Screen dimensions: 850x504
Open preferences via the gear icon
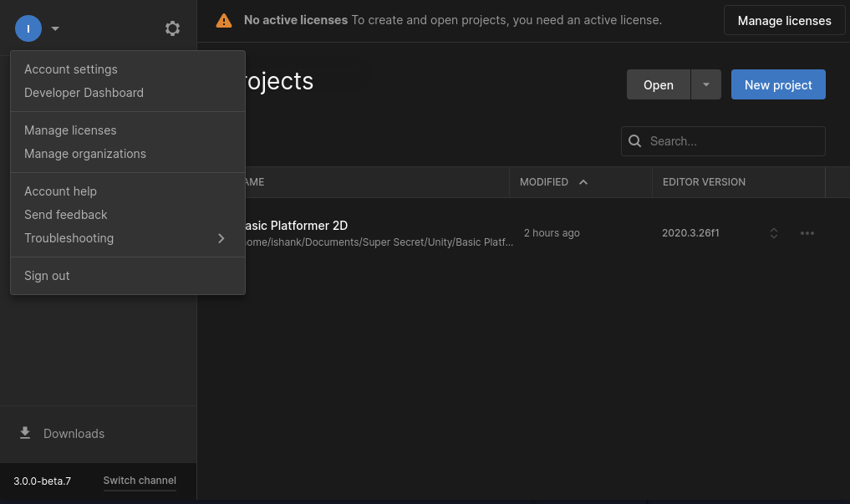tap(172, 28)
